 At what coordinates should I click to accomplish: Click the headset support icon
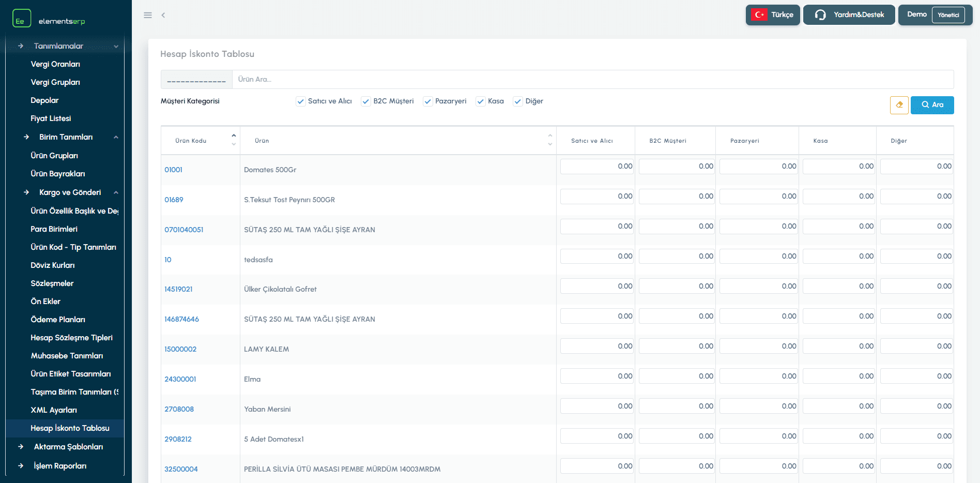tap(820, 14)
